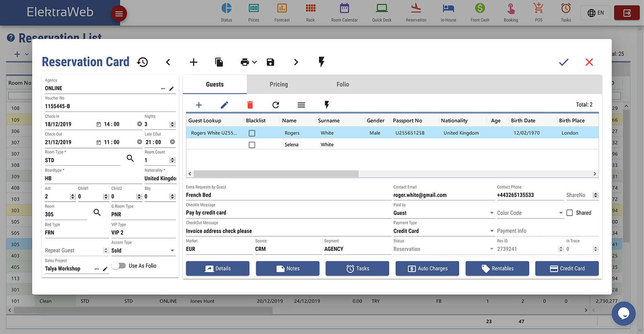Open the check-out date calendar picker

[99, 142]
